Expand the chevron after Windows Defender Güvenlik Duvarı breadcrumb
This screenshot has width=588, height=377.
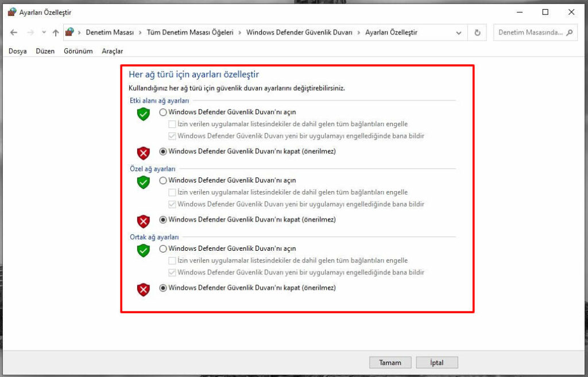(x=359, y=33)
